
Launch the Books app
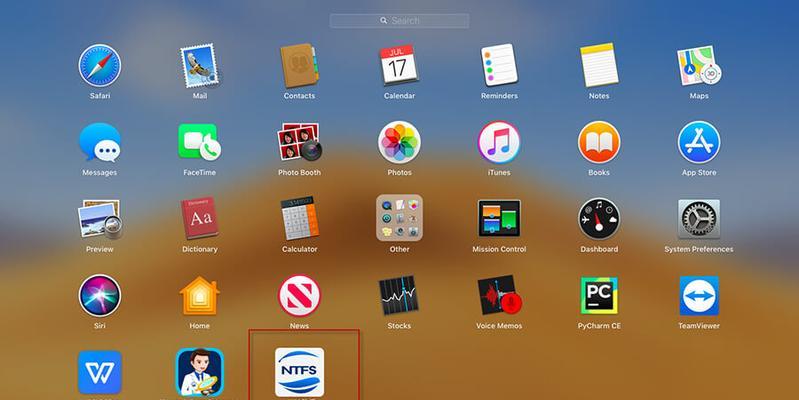tap(599, 142)
